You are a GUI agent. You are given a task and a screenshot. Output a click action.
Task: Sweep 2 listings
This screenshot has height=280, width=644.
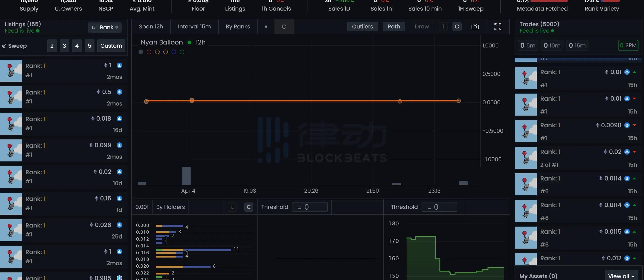pyautogui.click(x=52, y=46)
